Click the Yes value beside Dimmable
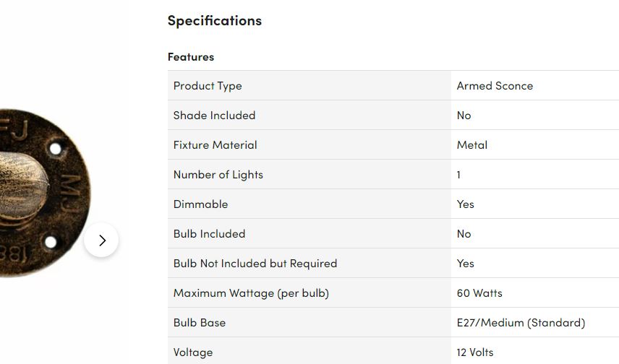This screenshot has height=364, width=619. pyautogui.click(x=466, y=204)
